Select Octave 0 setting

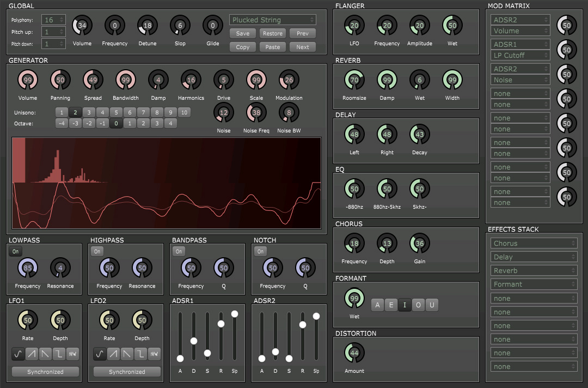point(117,123)
